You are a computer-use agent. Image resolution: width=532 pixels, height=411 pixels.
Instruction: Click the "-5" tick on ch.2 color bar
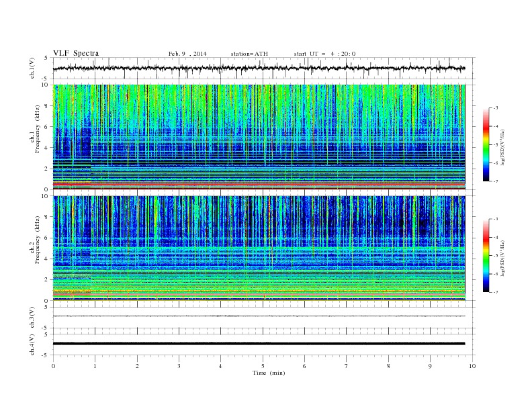pyautogui.click(x=496, y=256)
